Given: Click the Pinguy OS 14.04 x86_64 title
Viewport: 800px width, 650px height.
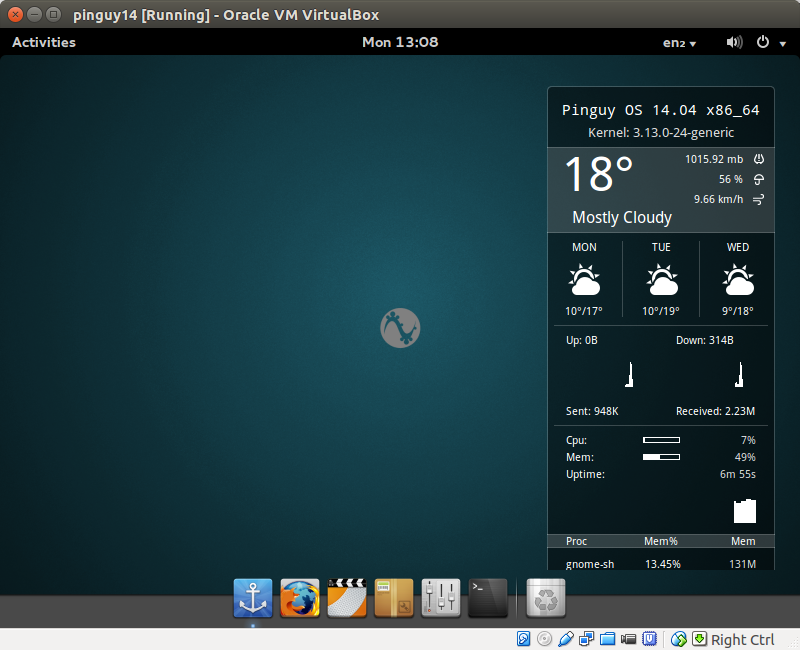Looking at the screenshot, I should pos(661,110).
